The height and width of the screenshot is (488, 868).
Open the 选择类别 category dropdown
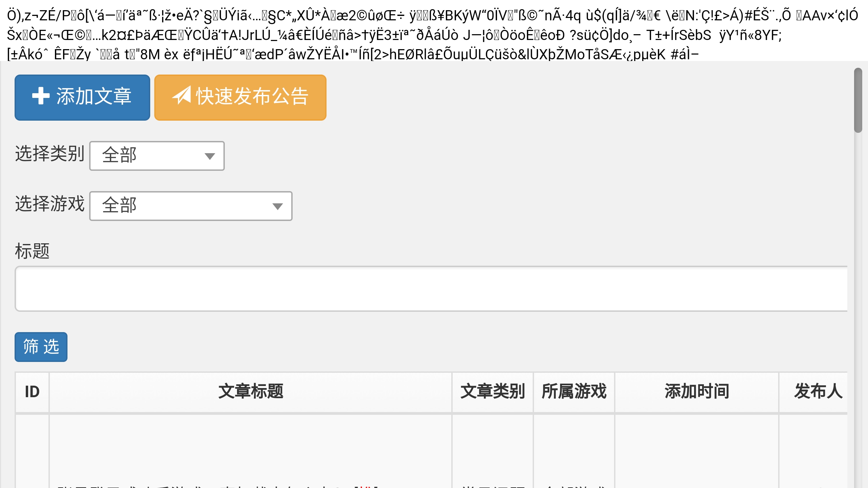(157, 156)
